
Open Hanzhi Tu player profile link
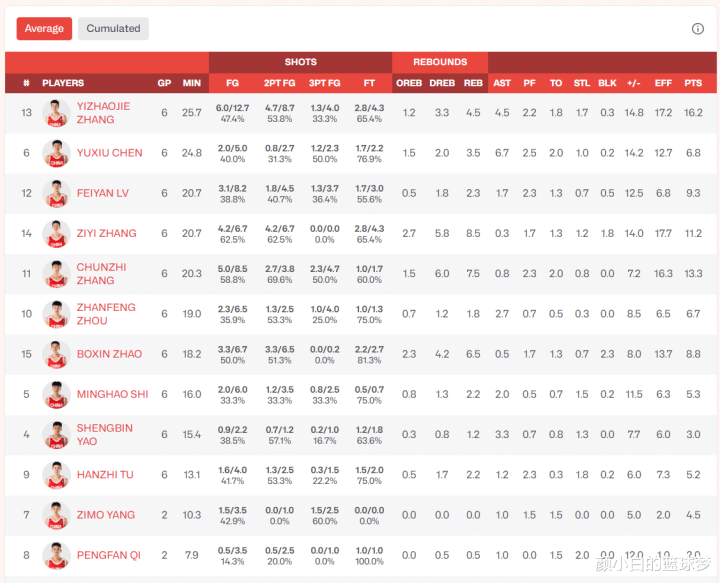coord(105,475)
